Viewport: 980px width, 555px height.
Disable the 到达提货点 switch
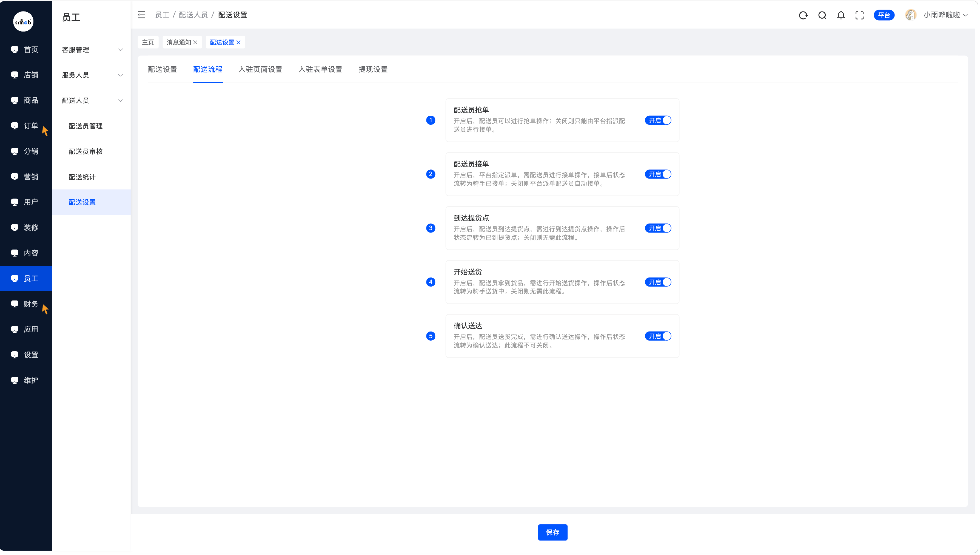point(658,228)
